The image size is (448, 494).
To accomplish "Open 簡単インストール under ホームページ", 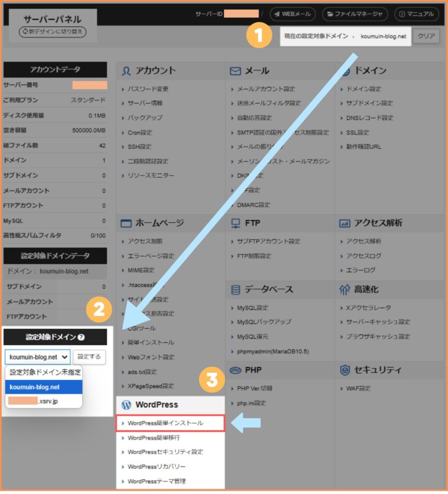I will [x=151, y=343].
